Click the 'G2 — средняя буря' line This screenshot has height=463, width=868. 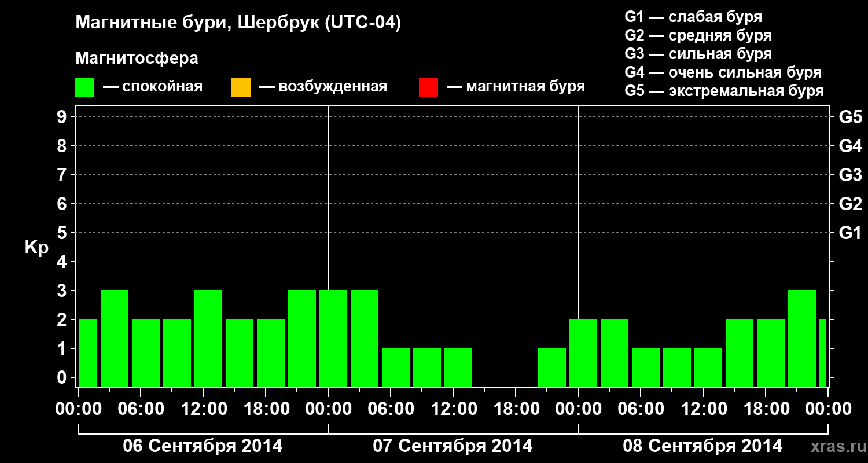pos(698,35)
